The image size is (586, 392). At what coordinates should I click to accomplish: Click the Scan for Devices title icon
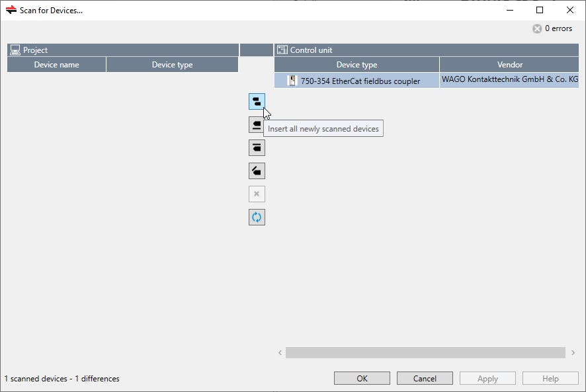pos(11,10)
